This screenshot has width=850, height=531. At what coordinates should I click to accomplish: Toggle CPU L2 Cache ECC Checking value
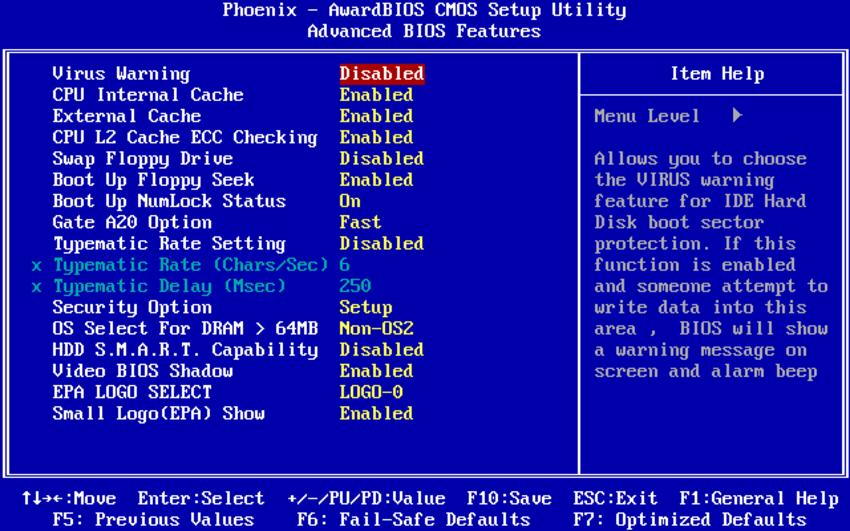(x=376, y=137)
